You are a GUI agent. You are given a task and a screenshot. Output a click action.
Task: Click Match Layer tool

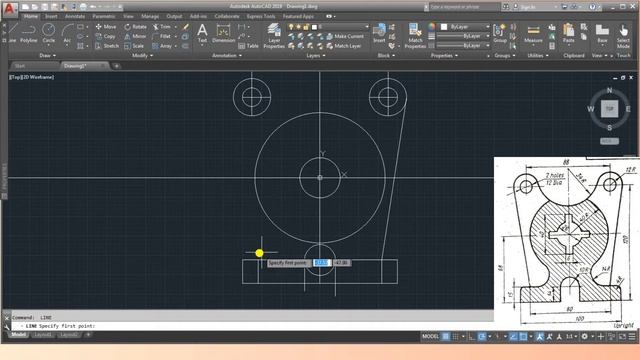coord(344,46)
